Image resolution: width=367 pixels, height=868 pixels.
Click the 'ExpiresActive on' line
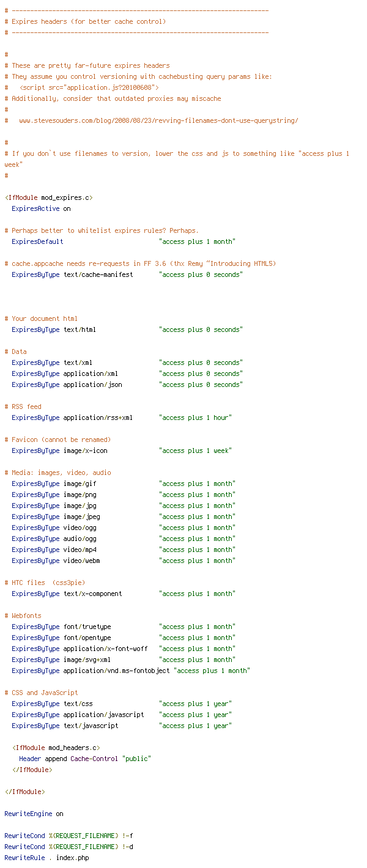tap(41, 208)
